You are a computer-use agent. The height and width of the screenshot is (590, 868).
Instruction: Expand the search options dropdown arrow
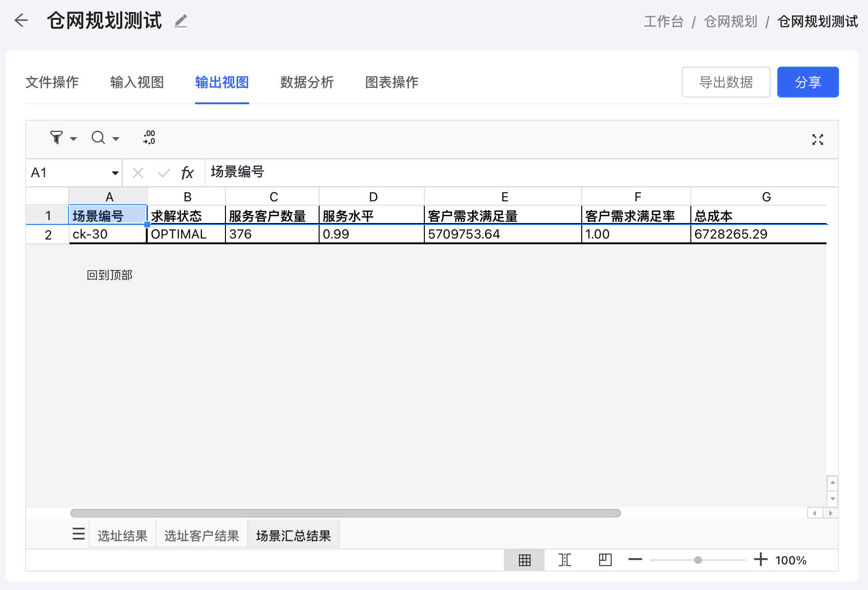tap(116, 139)
